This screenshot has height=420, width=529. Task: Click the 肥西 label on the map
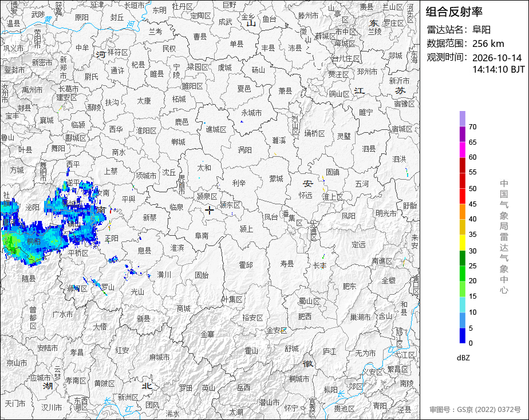[x=305, y=316]
